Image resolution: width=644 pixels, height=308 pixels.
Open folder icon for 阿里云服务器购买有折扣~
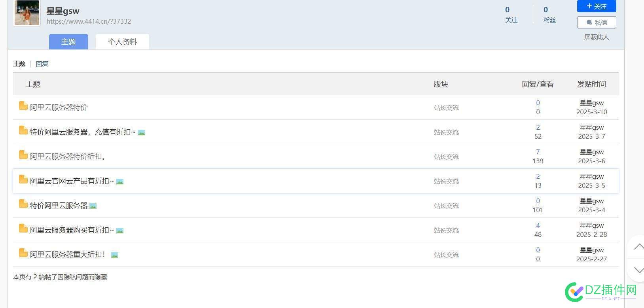click(x=23, y=229)
